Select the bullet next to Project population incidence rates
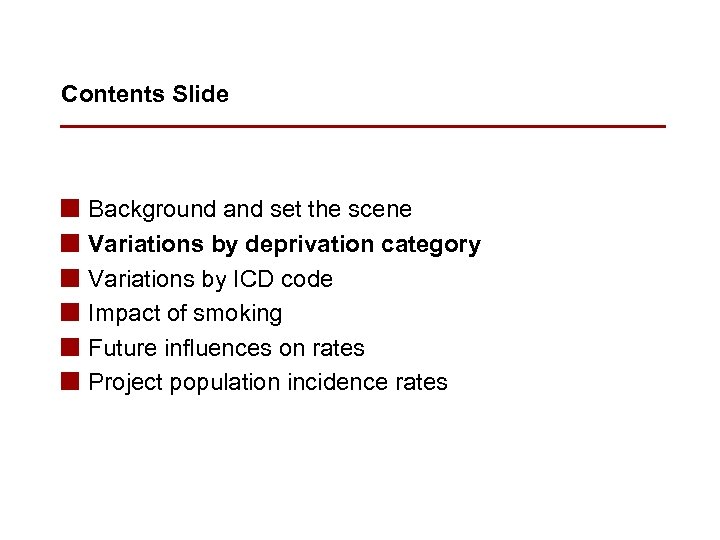The width and height of the screenshot is (720, 540). tap(69, 382)
